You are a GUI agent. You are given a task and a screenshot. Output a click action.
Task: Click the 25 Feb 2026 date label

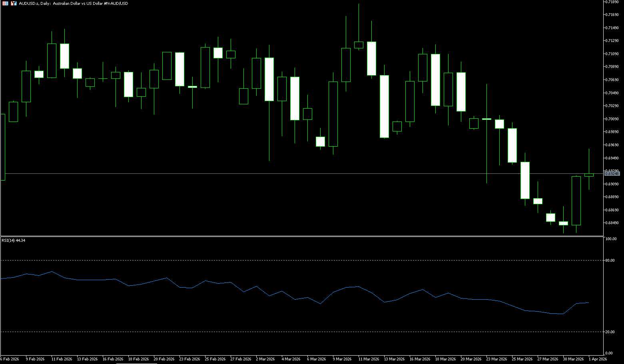point(215,359)
